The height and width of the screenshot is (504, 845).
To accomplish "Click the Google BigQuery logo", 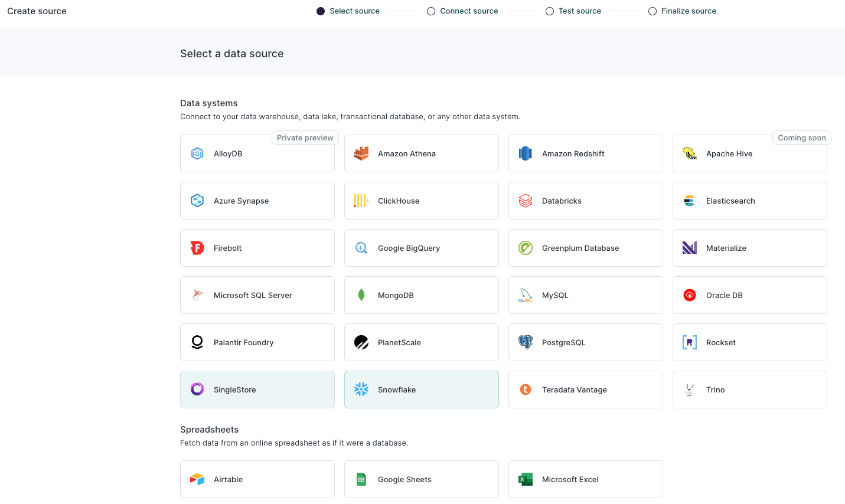I will point(361,247).
